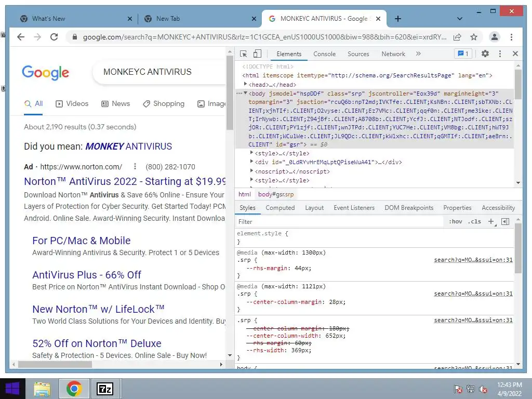Open 52% Off on Norton Deluxe link
Image resolution: width=532 pixels, height=399 pixels.
(97, 343)
